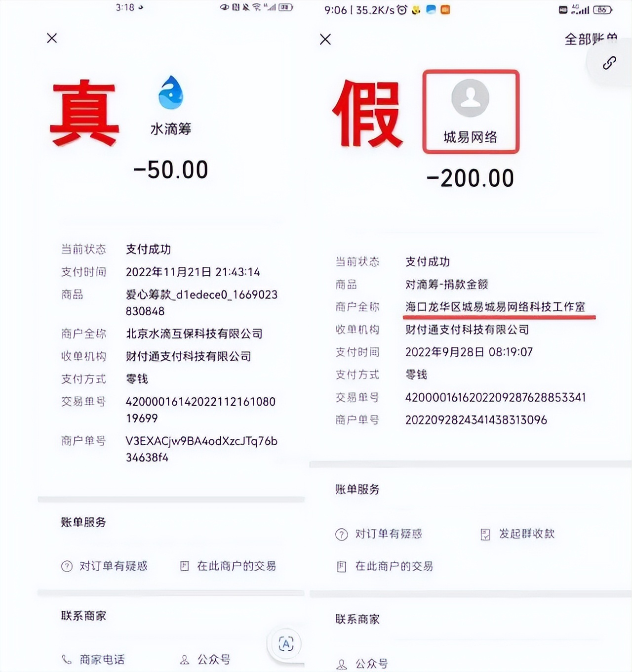This screenshot has width=632, height=672.
Task: Tap the gray 城易网络 merchant avatar
Action: click(471, 98)
